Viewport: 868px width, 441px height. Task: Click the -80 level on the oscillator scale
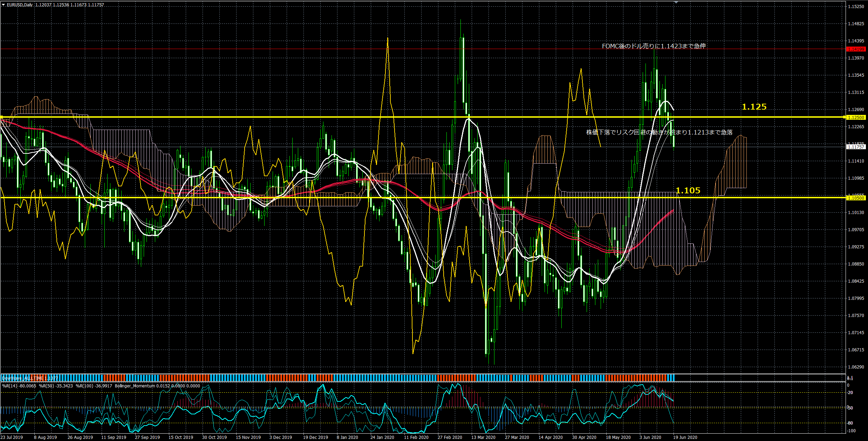(x=850, y=423)
